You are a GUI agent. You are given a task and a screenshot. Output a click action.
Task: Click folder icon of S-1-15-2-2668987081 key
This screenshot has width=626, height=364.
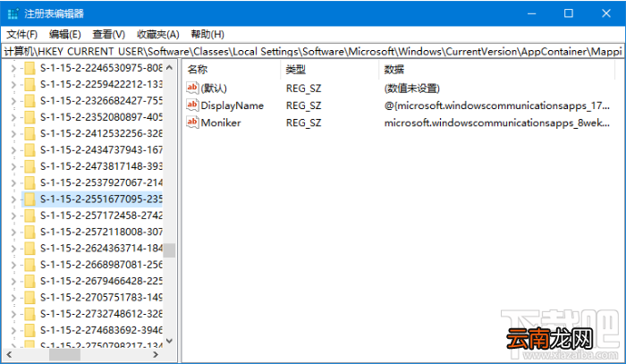click(30, 265)
